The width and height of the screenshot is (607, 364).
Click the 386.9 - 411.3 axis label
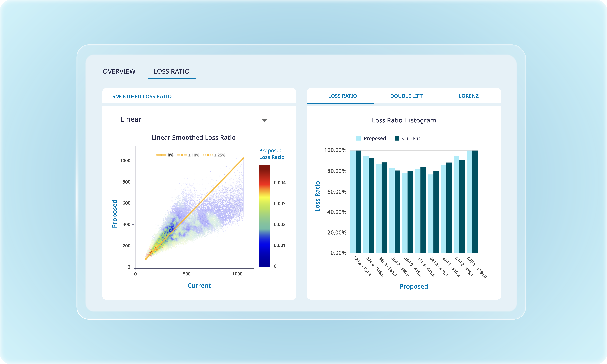pos(413,267)
